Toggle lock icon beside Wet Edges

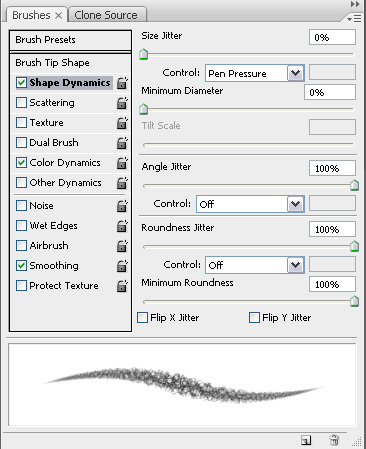point(122,226)
